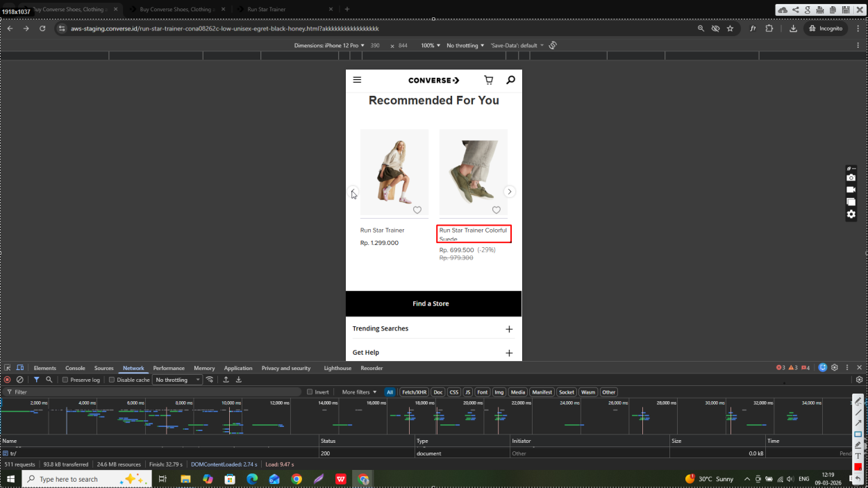This screenshot has height=488, width=868.
Task: Open the Application tab
Action: [x=238, y=368]
